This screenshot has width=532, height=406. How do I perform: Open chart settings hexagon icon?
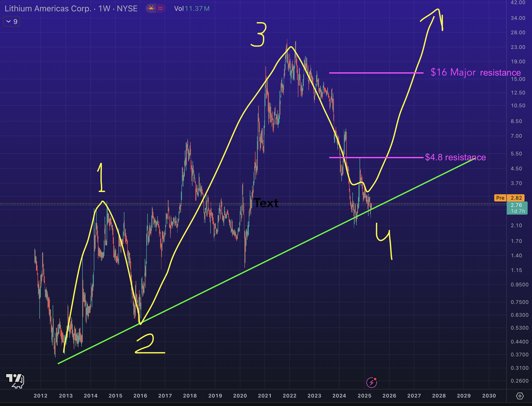[x=520, y=396]
